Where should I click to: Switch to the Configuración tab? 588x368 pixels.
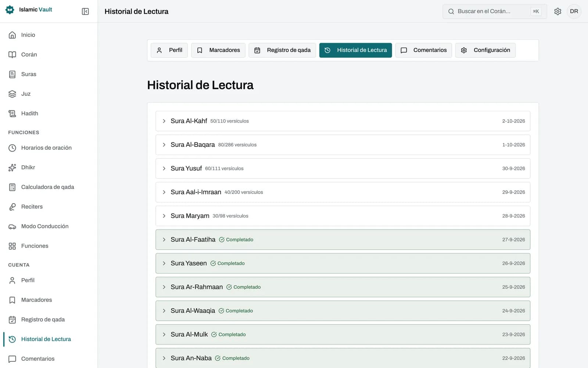[485, 50]
